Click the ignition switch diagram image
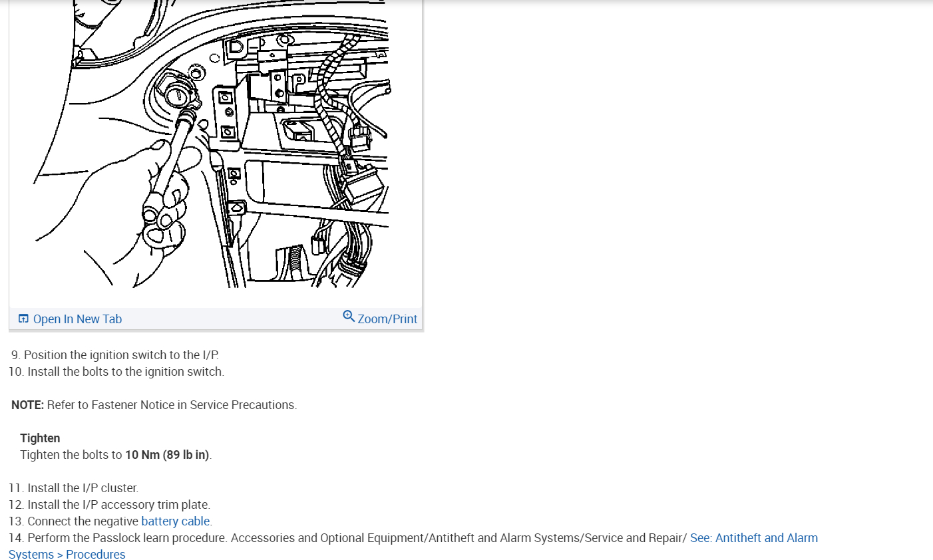Screen dimensions: 933x560 (x=216, y=144)
